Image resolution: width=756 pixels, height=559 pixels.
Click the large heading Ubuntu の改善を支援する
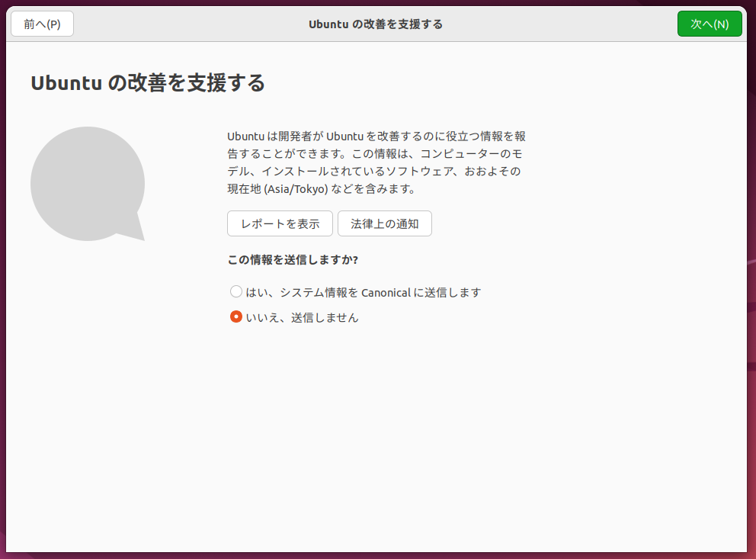pyautogui.click(x=148, y=83)
